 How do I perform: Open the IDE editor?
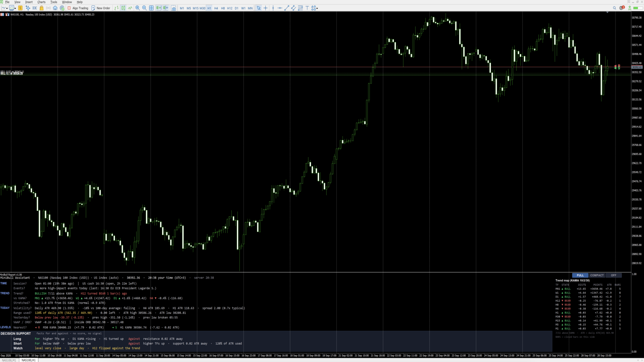(x=35, y=8)
